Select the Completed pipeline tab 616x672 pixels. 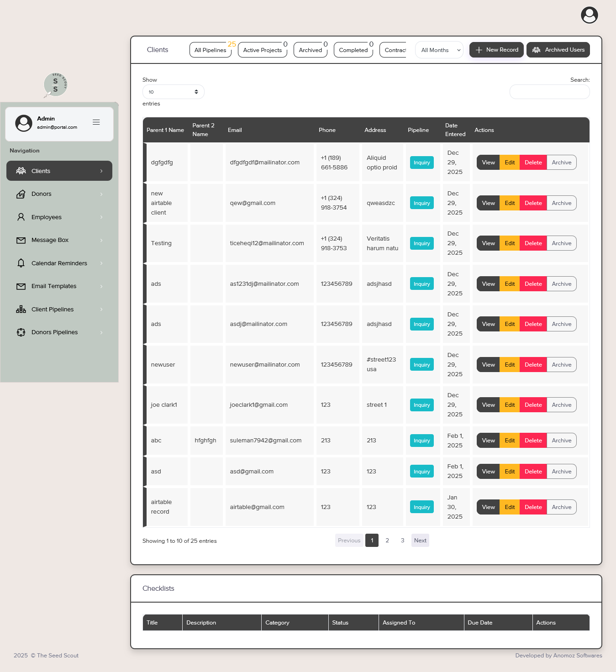[353, 50]
